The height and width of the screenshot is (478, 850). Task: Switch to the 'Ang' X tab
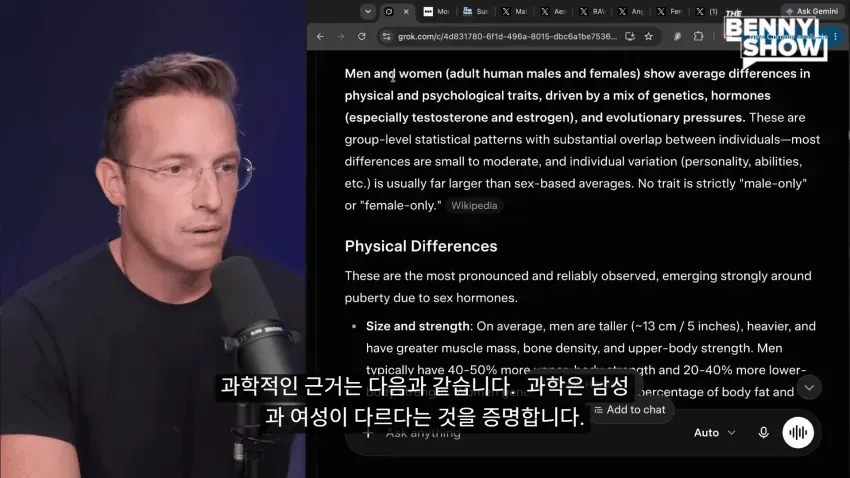pyautogui.click(x=631, y=11)
